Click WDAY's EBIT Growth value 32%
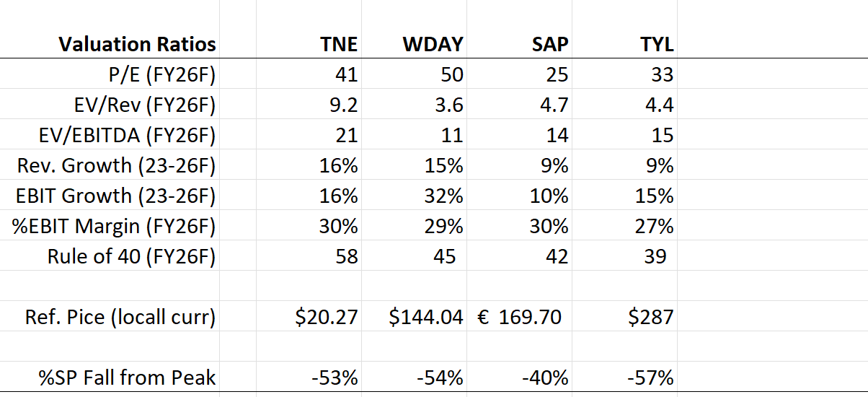The image size is (868, 397). coord(443,196)
